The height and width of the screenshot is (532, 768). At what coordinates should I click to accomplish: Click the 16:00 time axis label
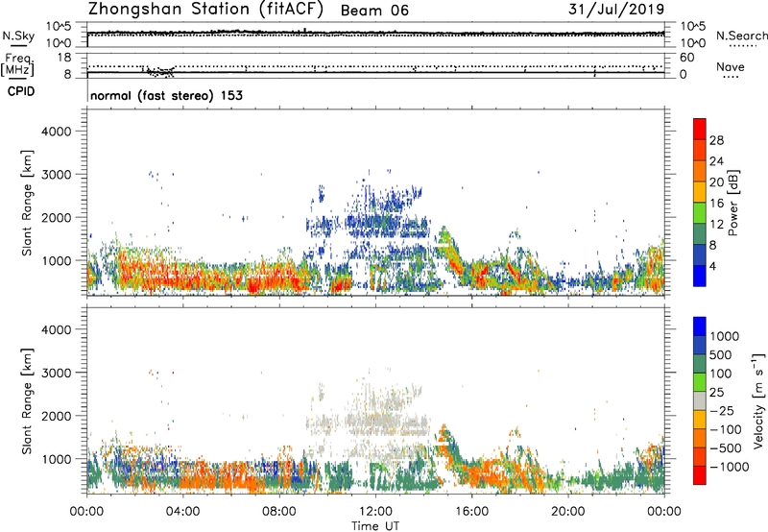pyautogui.click(x=471, y=512)
